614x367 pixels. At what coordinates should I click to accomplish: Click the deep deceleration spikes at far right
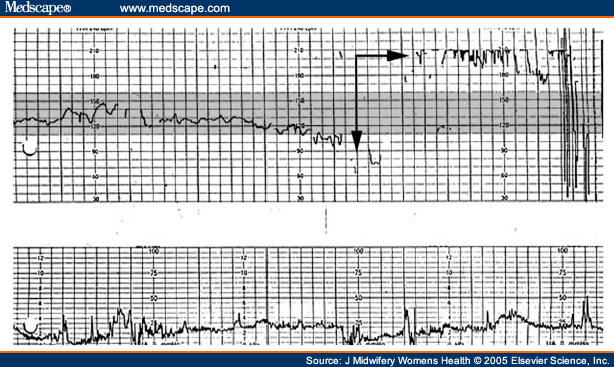point(576,118)
